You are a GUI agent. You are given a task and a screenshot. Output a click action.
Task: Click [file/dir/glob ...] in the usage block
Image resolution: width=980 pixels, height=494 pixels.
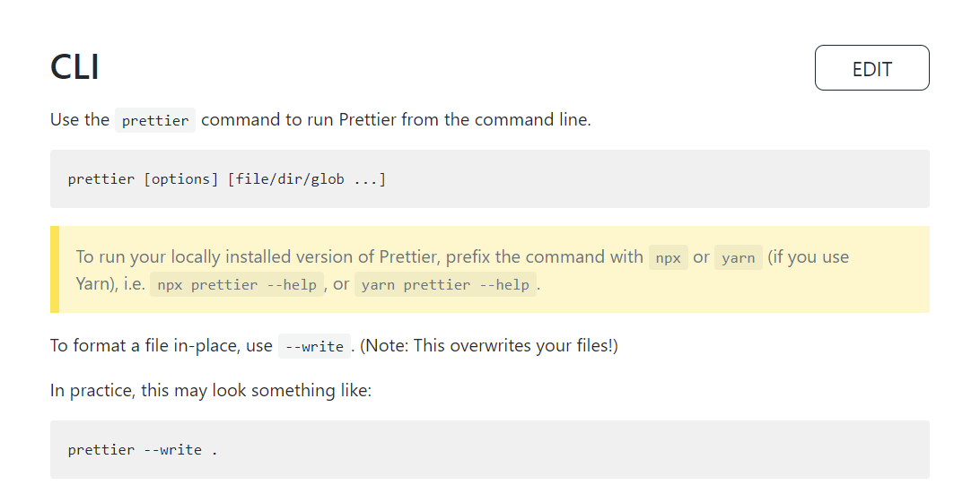click(307, 179)
